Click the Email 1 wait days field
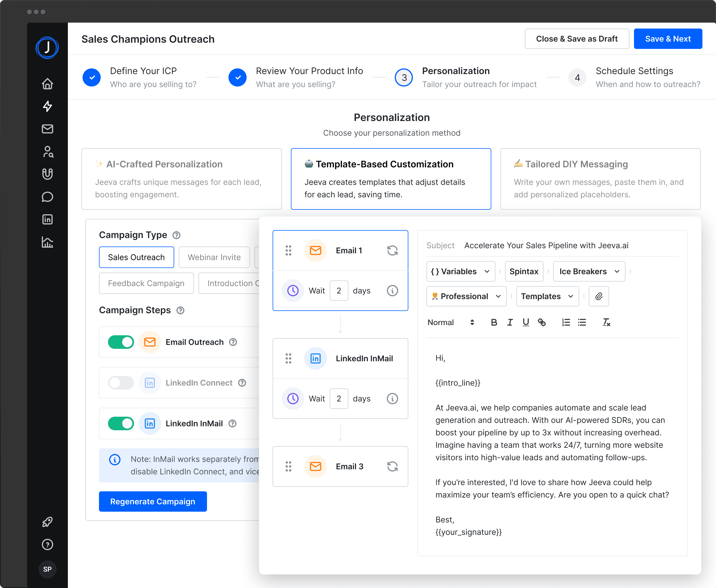The width and height of the screenshot is (716, 588). coord(339,291)
